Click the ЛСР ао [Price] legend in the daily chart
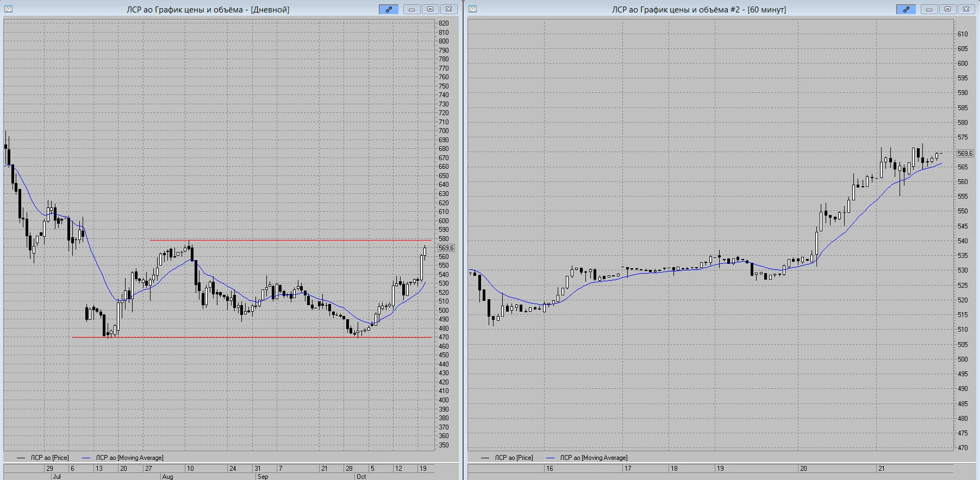Image resolution: width=980 pixels, height=480 pixels. point(43,458)
